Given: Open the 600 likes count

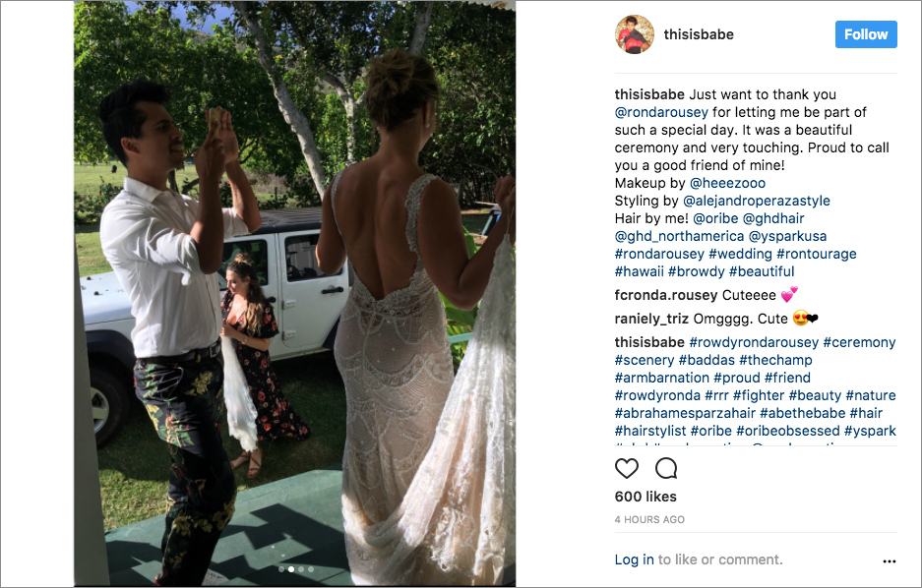Looking at the screenshot, I should click(645, 497).
